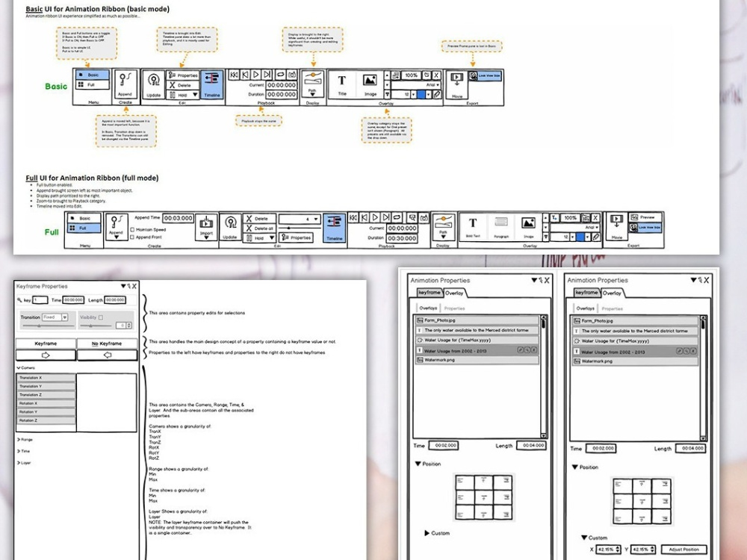Click Keyframe button in Keyframe Properties
Screen dimensions: 747x560
pos(46,343)
